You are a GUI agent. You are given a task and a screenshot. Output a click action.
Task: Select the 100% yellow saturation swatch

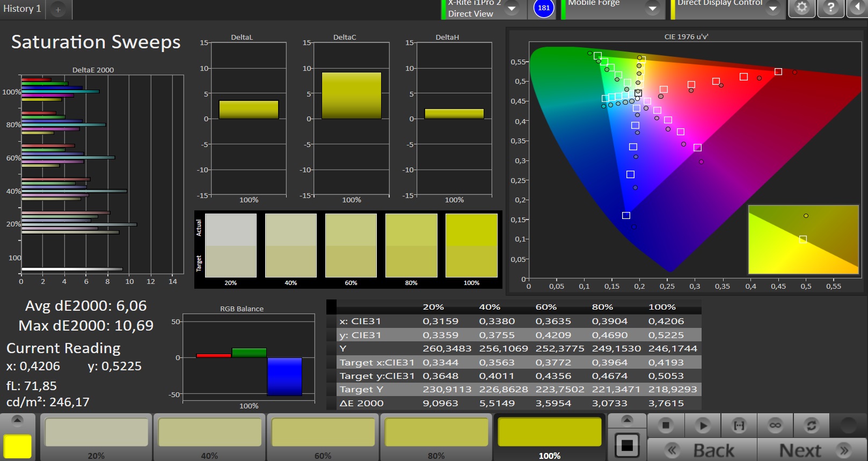[549, 433]
